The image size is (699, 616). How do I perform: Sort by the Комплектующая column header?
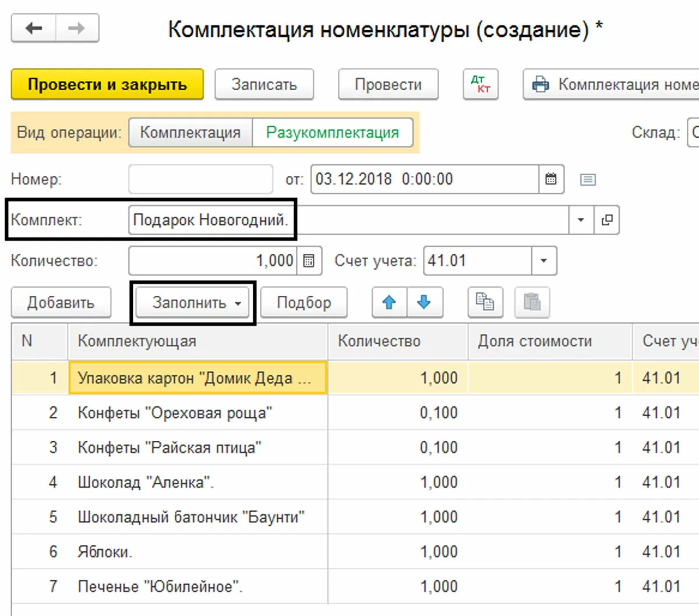pos(197,341)
